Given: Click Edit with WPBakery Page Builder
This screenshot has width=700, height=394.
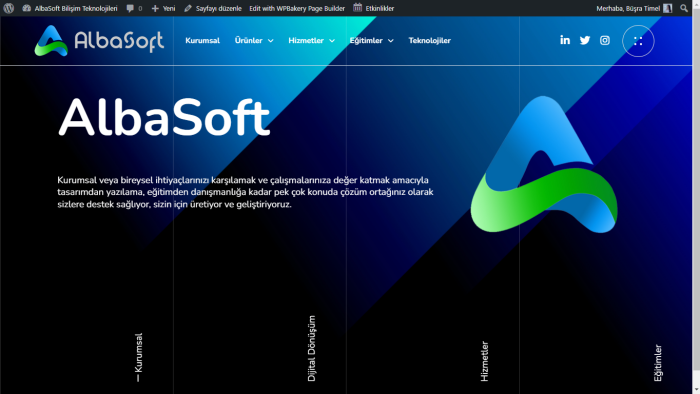Looking at the screenshot, I should click(297, 8).
